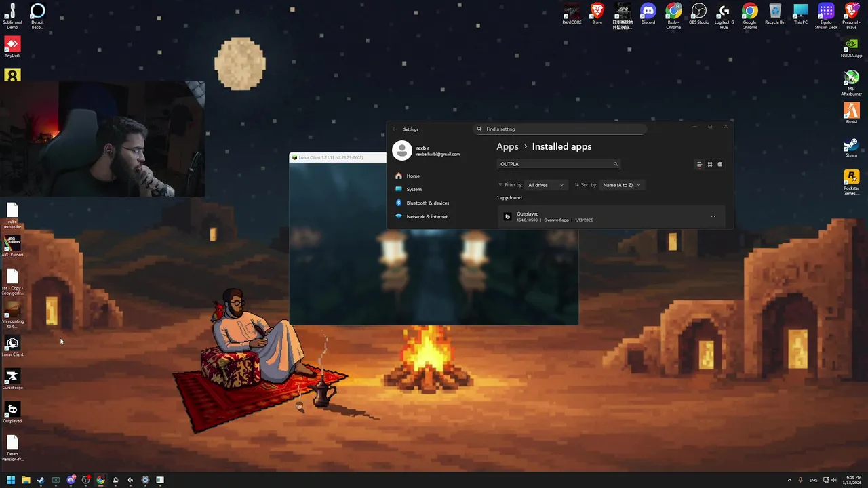Open Chrome from the taskbar
Viewport: 868px width, 488px height.
point(100,480)
